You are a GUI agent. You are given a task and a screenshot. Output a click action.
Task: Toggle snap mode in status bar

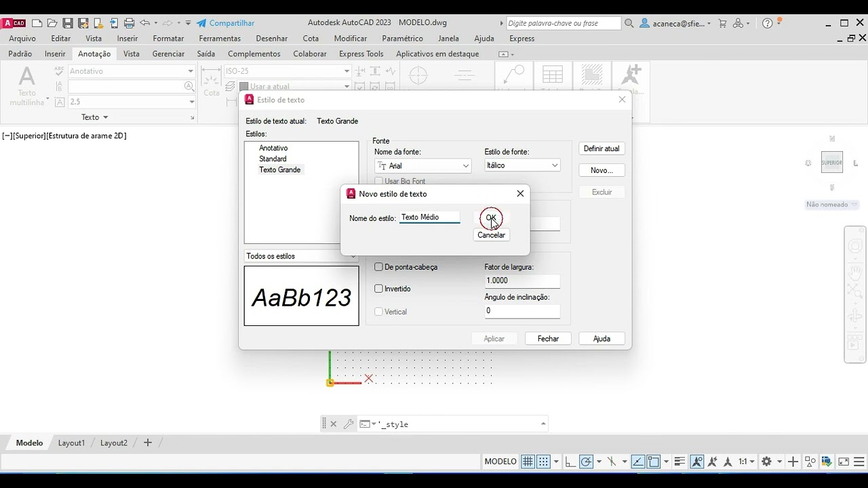(544, 462)
